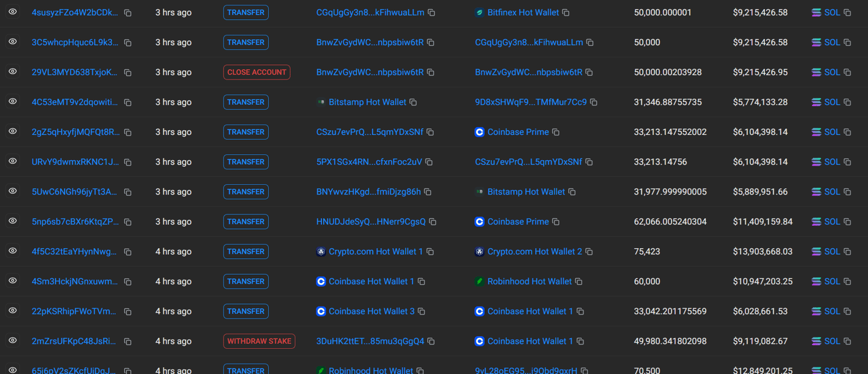Copy the SOL token address in the first row
The height and width of the screenshot is (374, 868).
coord(848,13)
